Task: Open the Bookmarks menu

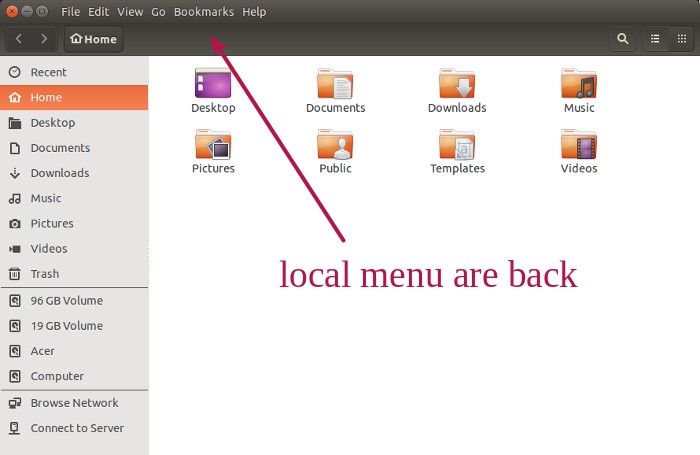Action: (x=204, y=12)
